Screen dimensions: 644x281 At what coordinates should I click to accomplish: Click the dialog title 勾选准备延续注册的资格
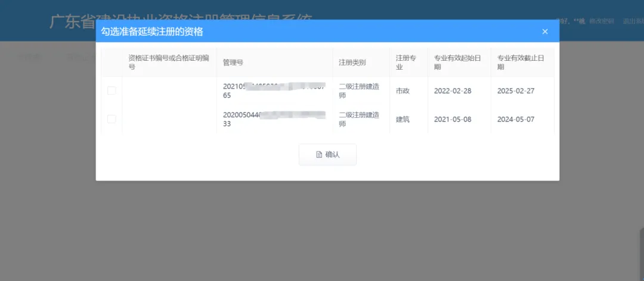(151, 32)
